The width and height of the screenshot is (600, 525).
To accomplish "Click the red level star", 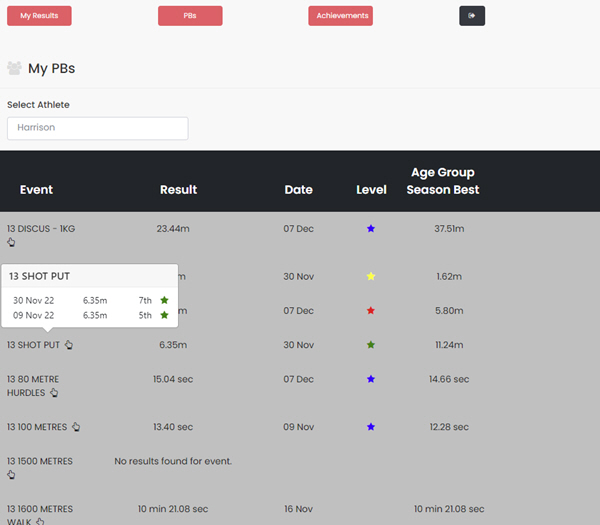I will (x=371, y=311).
